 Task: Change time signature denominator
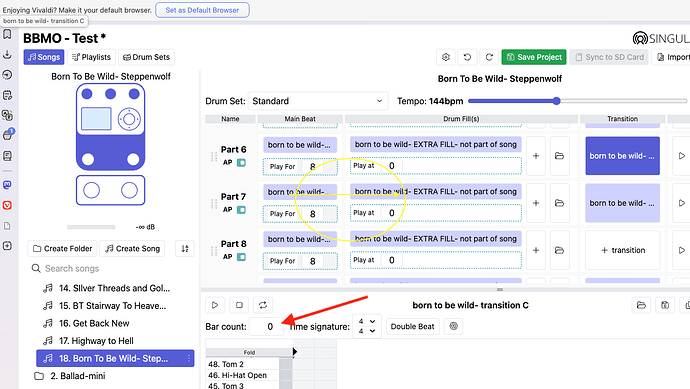point(367,331)
